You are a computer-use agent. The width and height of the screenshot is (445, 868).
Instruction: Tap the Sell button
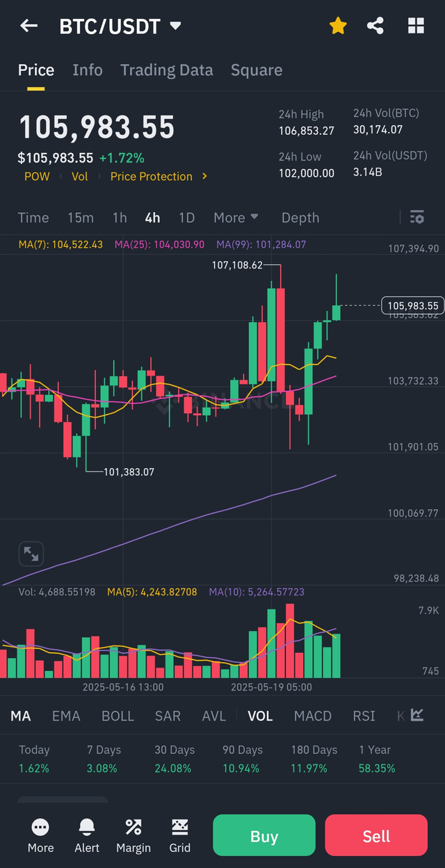click(376, 836)
